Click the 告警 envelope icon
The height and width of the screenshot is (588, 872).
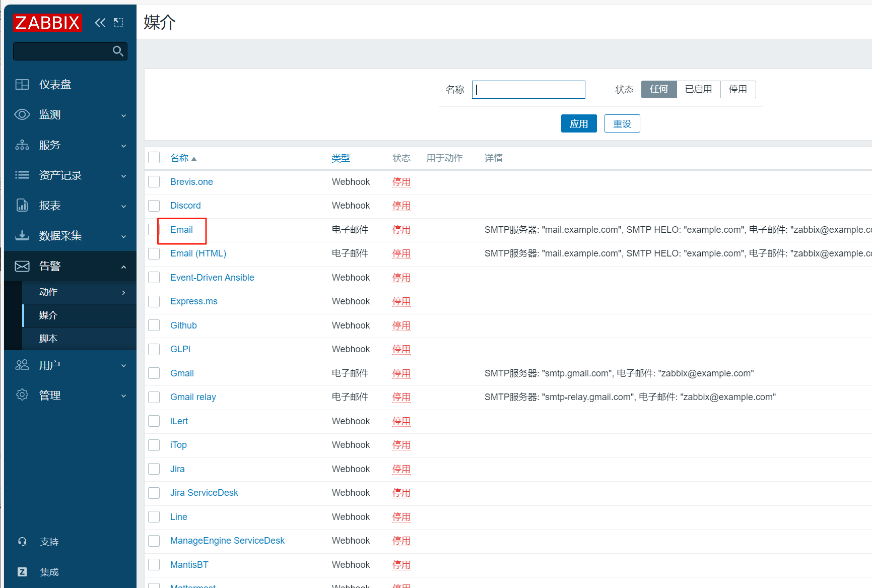click(22, 266)
